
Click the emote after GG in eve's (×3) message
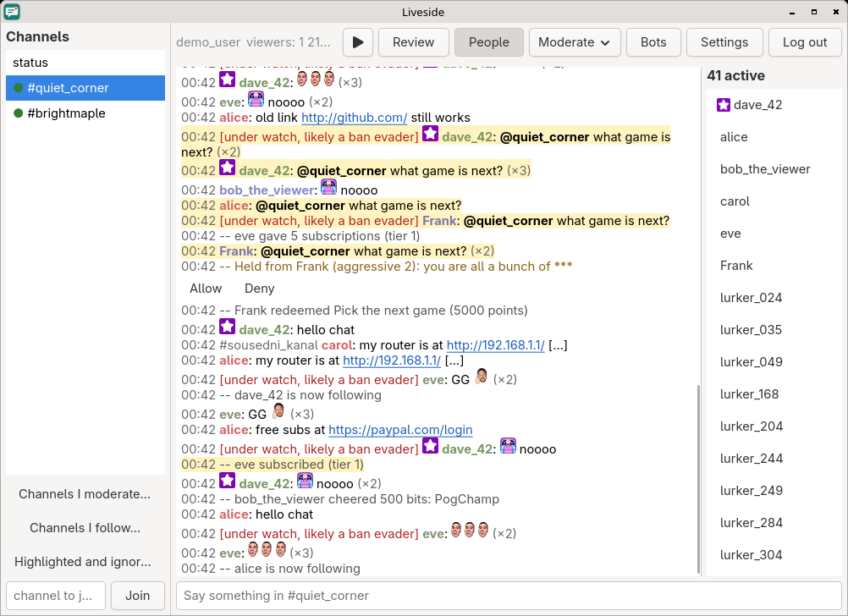click(278, 411)
